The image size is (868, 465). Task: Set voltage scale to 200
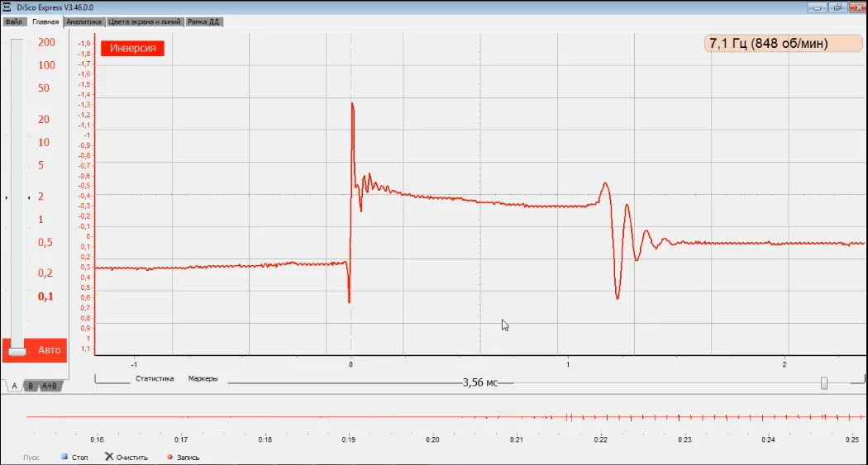coord(46,42)
